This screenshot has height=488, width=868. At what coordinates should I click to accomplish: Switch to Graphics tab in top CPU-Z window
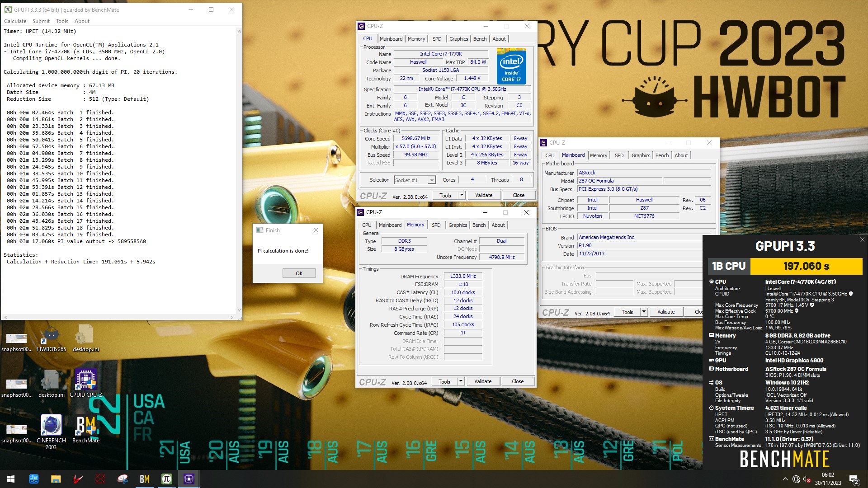point(459,39)
